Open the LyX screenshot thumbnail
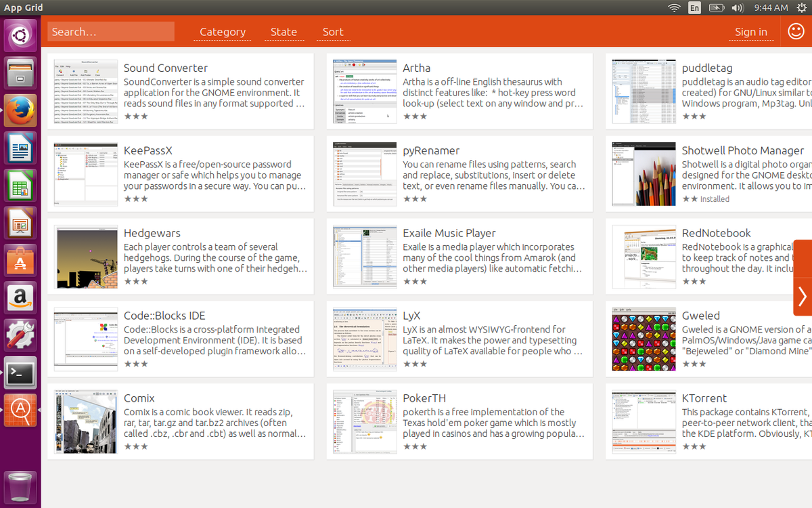 pyautogui.click(x=365, y=339)
